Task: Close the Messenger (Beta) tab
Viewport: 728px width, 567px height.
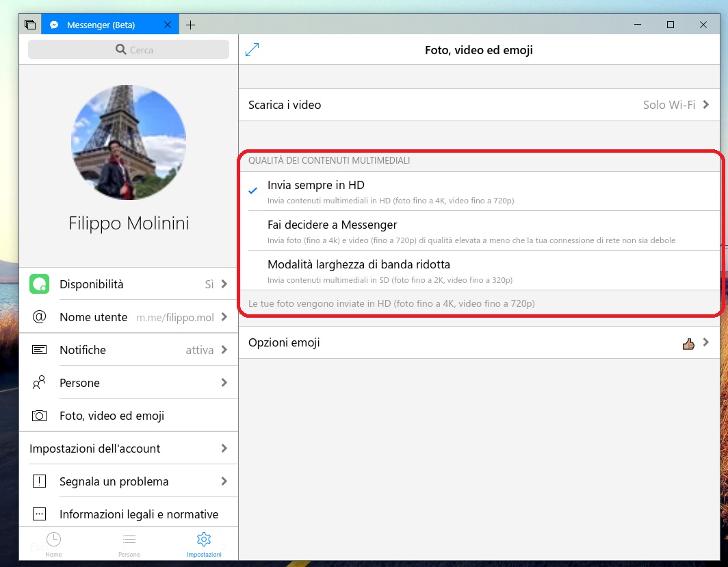Action: [x=168, y=25]
